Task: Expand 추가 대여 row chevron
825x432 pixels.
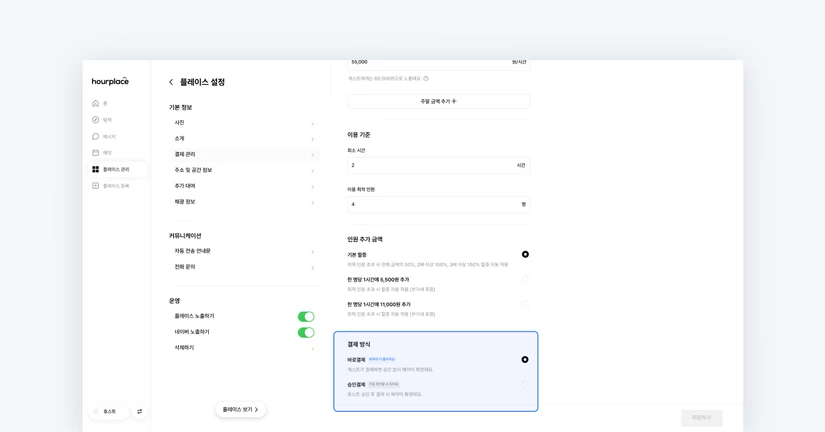Action: [x=313, y=187]
